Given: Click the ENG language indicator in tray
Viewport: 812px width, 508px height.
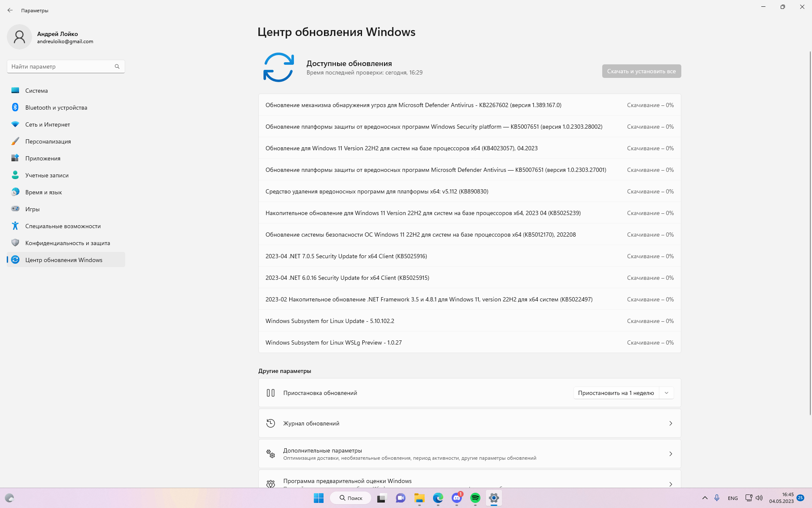Looking at the screenshot, I should 733,498.
